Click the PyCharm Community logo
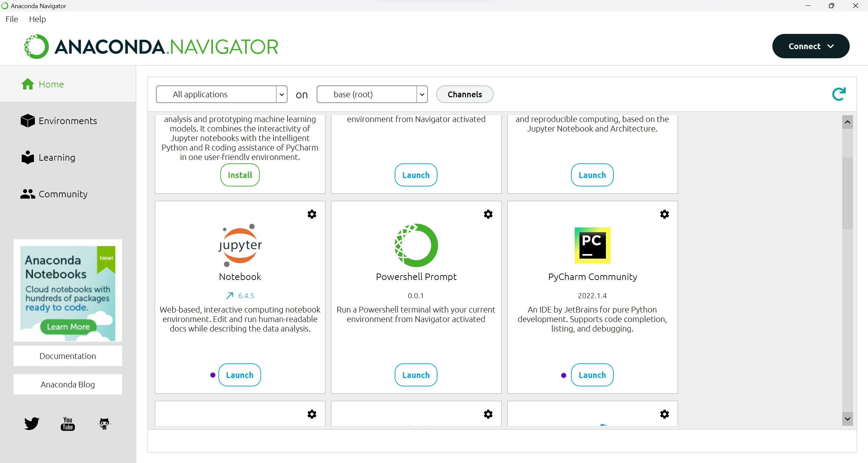This screenshot has width=868, height=463. [592, 245]
